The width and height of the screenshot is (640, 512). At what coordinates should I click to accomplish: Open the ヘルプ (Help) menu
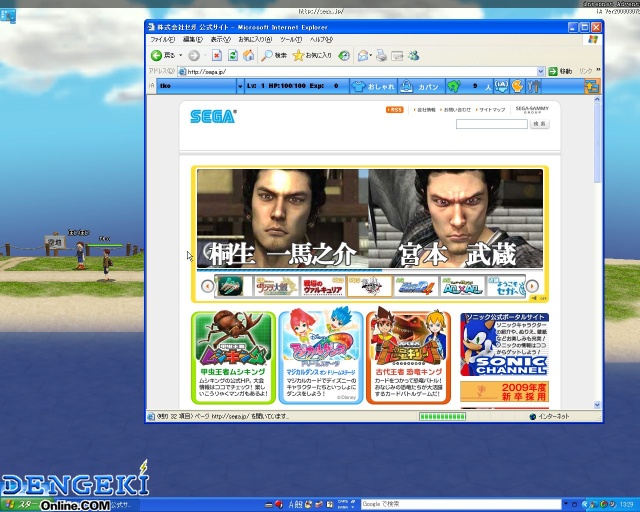click(x=321, y=39)
